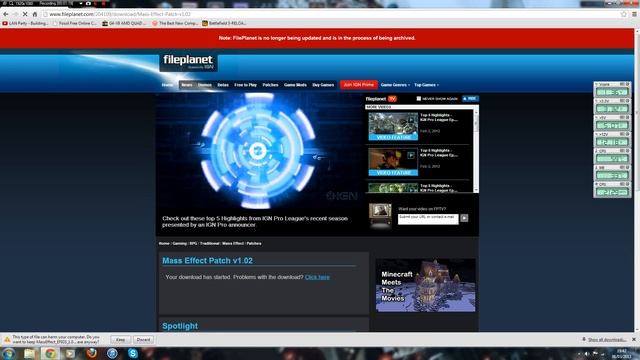This screenshot has height=360, width=640.
Task: Expand the Game Genres dropdown
Action: click(395, 85)
